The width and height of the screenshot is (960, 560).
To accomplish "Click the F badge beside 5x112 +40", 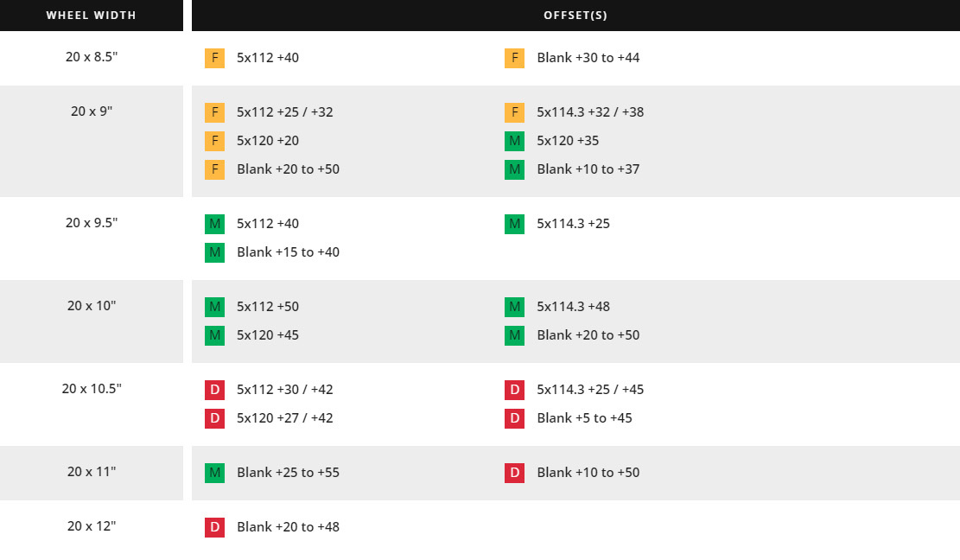I will [214, 58].
